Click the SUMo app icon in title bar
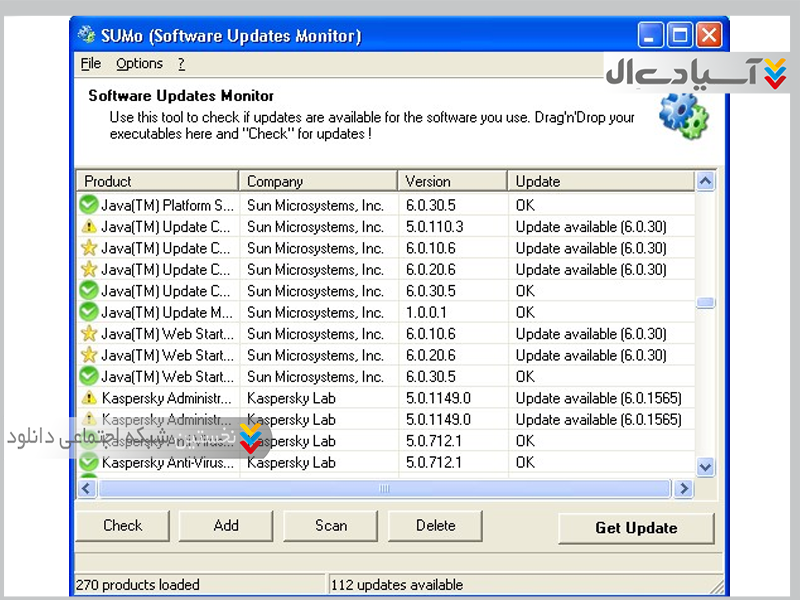This screenshot has width=800, height=600. 87,36
